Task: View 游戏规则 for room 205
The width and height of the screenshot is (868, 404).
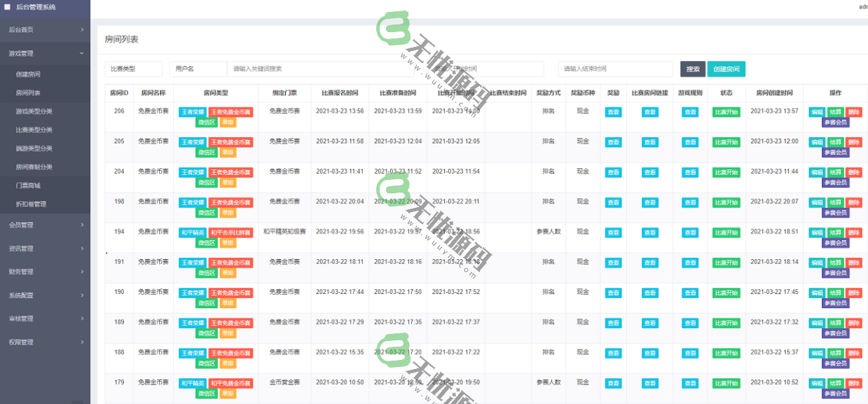Action: pos(690,142)
